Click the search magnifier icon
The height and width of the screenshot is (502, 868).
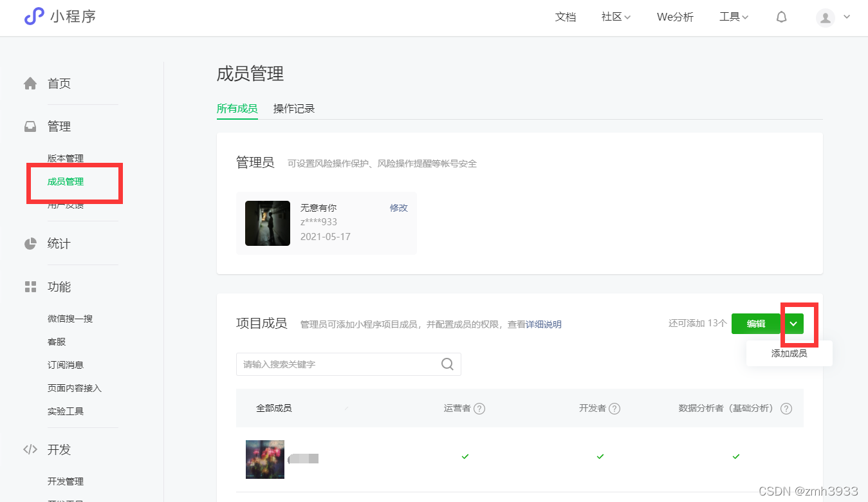click(x=447, y=364)
